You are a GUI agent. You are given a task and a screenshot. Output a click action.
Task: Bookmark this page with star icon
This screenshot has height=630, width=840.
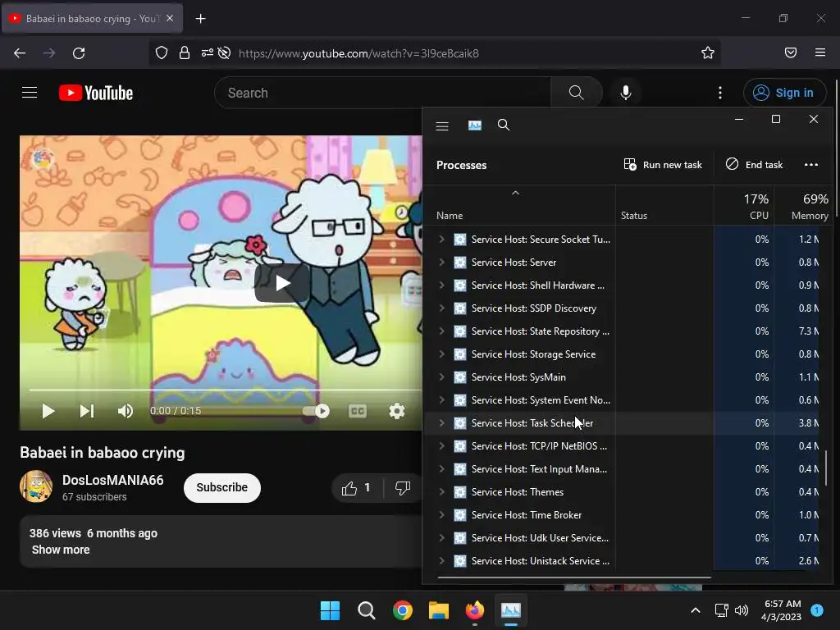click(x=708, y=52)
